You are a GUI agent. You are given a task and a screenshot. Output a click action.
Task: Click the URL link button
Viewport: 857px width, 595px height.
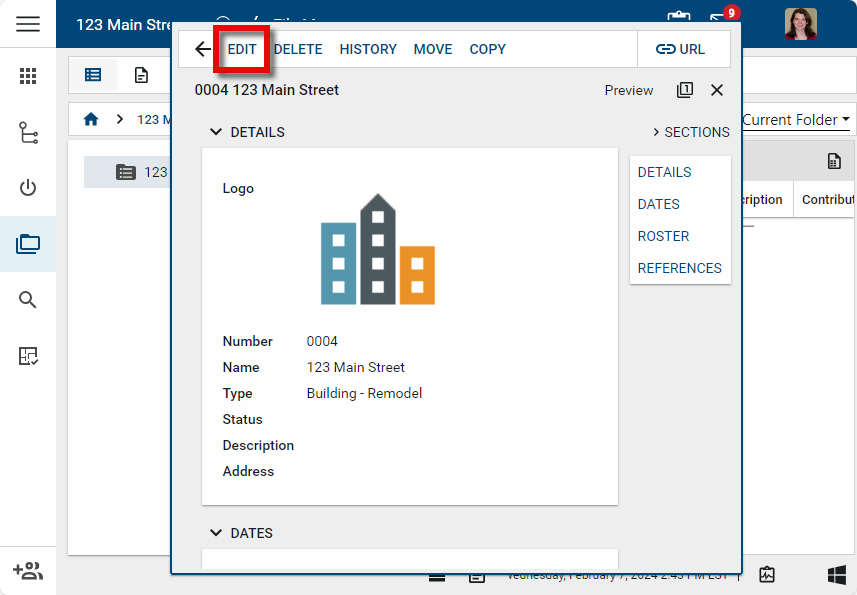pyautogui.click(x=680, y=49)
